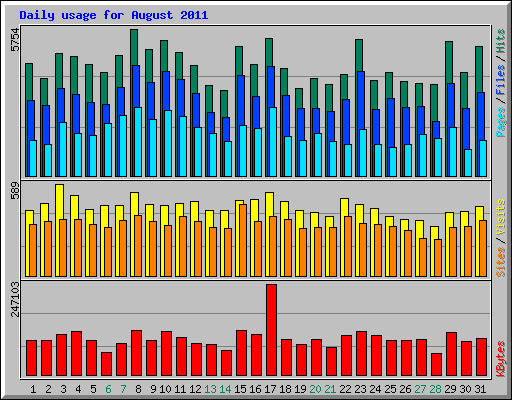Click the day 17 axis label

click(x=270, y=389)
